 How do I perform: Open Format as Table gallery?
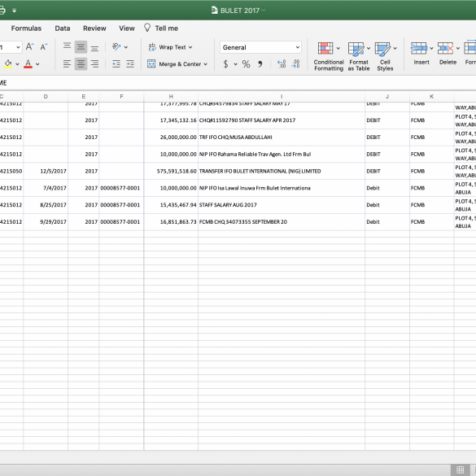359,57
